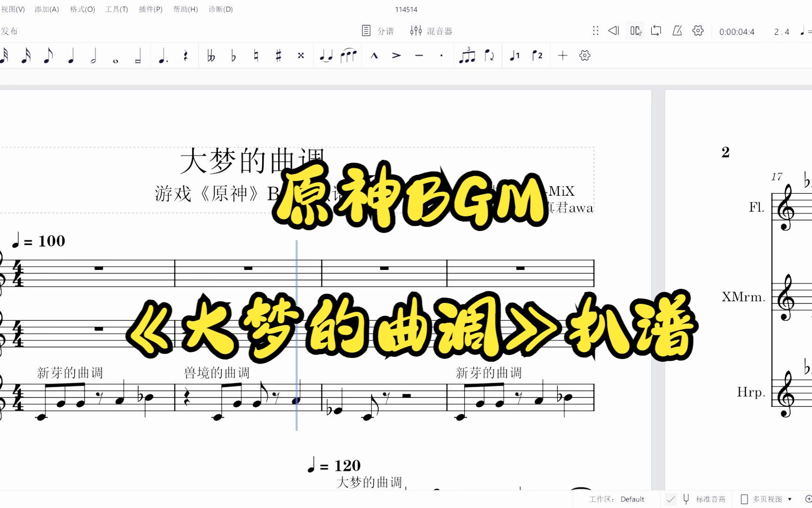Select the Fl. instrument label on page 2
Viewport: 812px width, 508px height.
tap(757, 207)
